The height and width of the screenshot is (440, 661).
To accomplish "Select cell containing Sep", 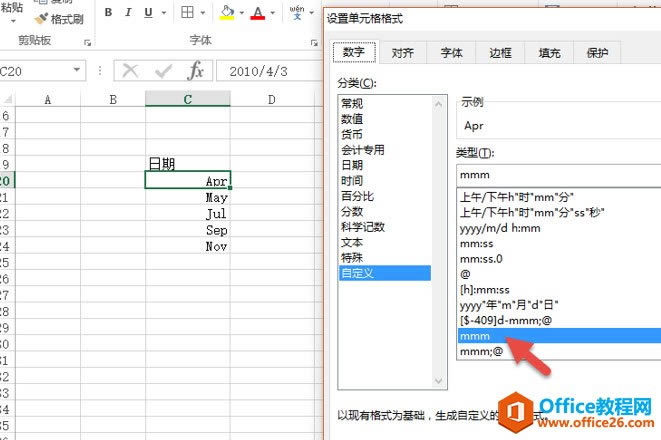I will pos(188,230).
